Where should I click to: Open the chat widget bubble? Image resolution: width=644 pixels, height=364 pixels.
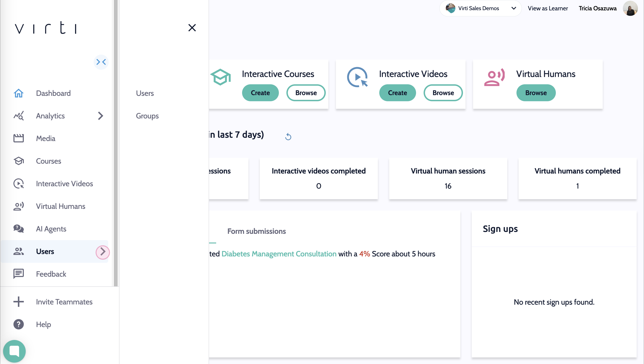click(x=14, y=351)
